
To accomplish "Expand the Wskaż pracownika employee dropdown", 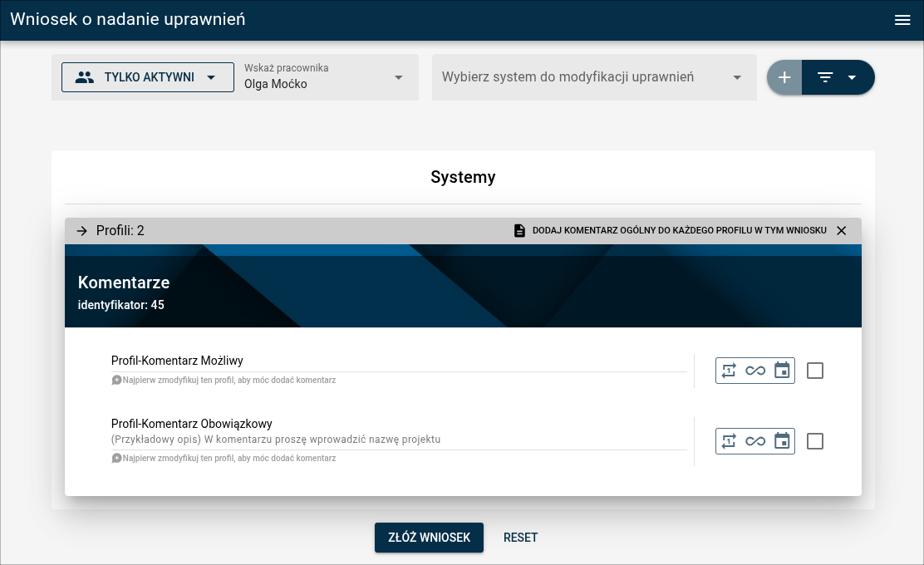I will (398, 77).
